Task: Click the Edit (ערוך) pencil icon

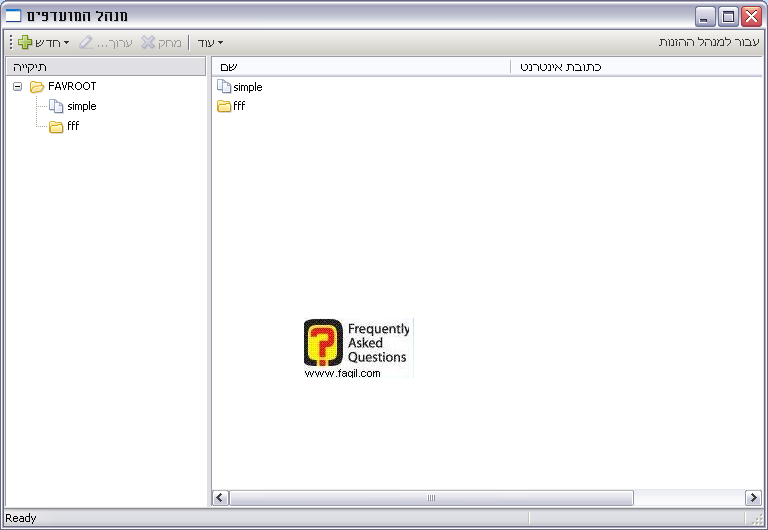Action: (86, 43)
